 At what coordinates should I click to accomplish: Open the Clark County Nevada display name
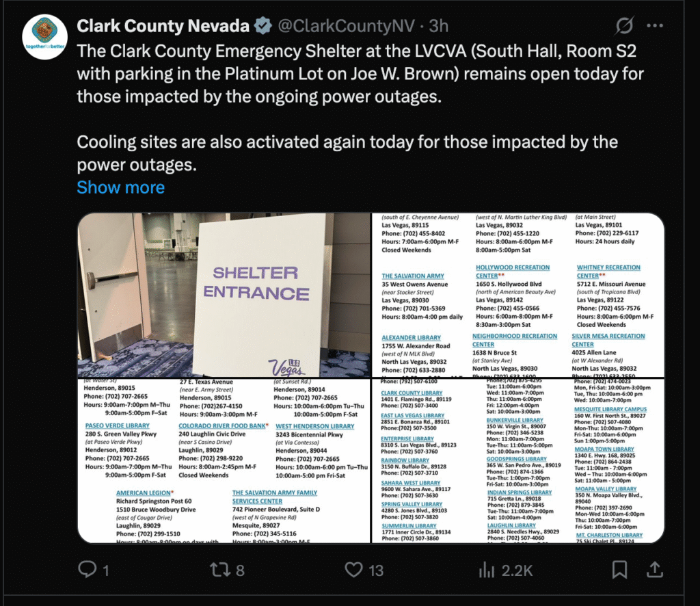(x=163, y=26)
